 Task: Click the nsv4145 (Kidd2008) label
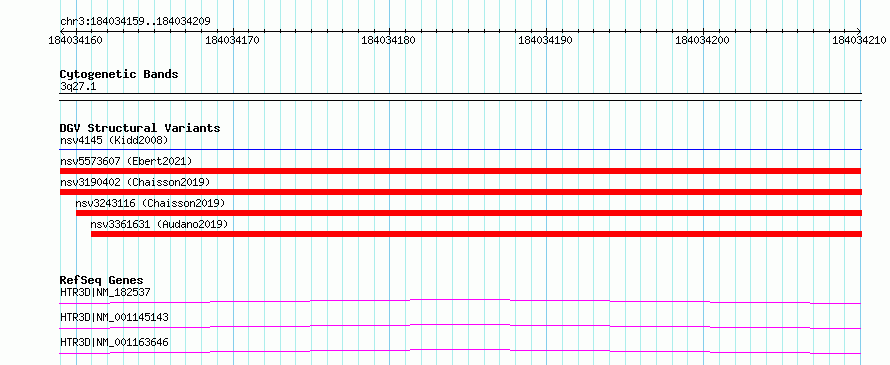(x=114, y=140)
